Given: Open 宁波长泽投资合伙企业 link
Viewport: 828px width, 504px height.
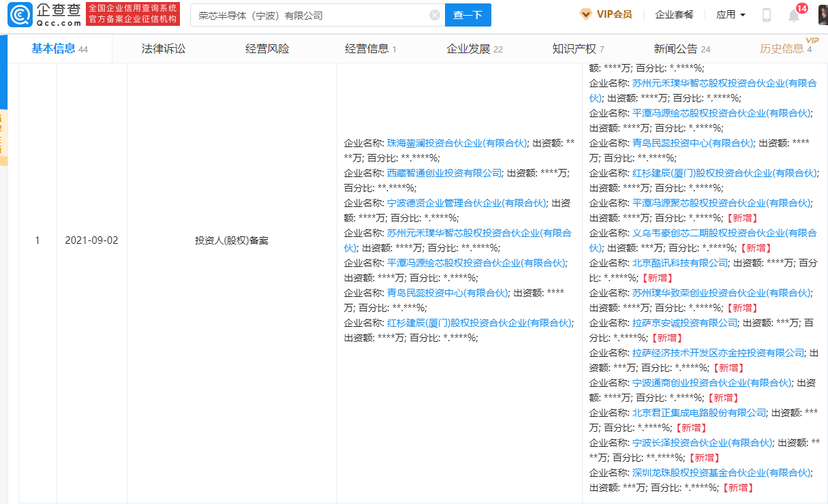Looking at the screenshot, I should pyautogui.click(x=703, y=443).
